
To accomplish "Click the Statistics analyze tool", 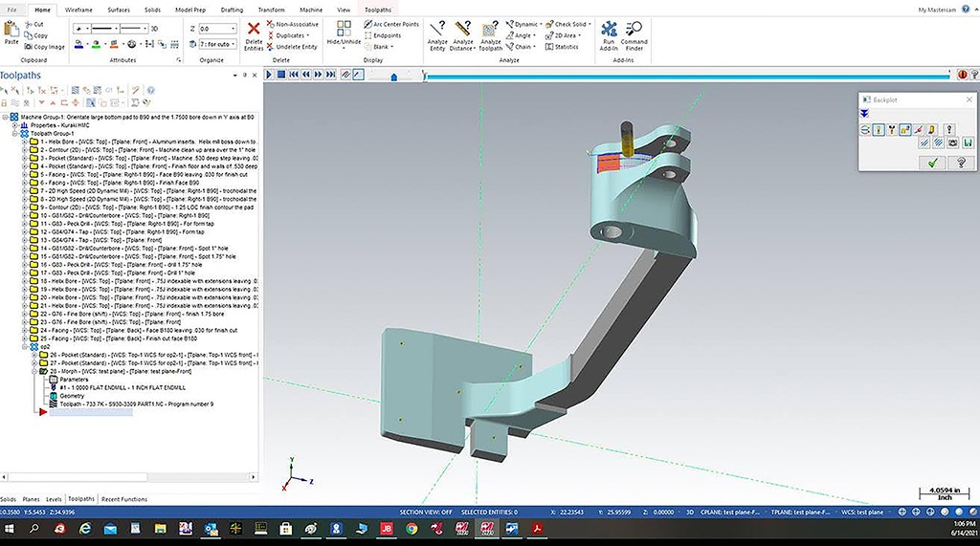I will click(x=562, y=47).
